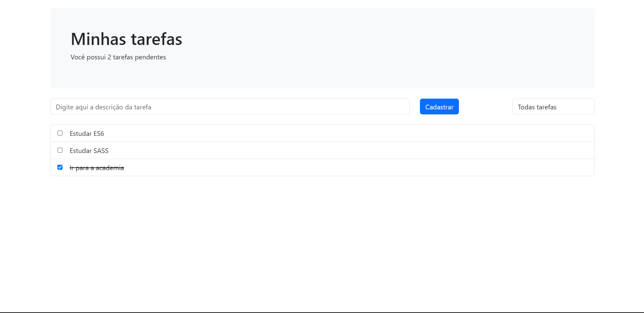Viewport: 644px width, 313px height.
Task: Click the "Minhas tarefas" page heading
Action: [x=126, y=39]
